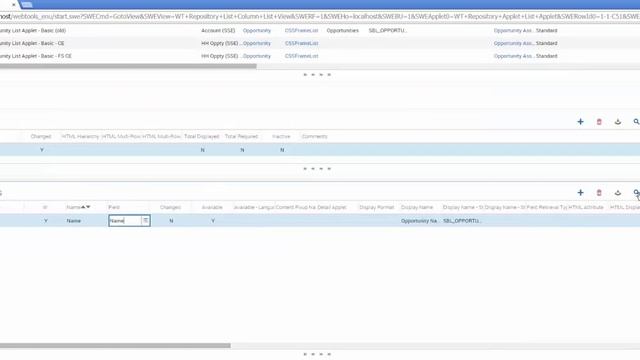Open Opportunity link in Account (SSE) row
Viewport: 640px width, 360px height.
point(257,31)
